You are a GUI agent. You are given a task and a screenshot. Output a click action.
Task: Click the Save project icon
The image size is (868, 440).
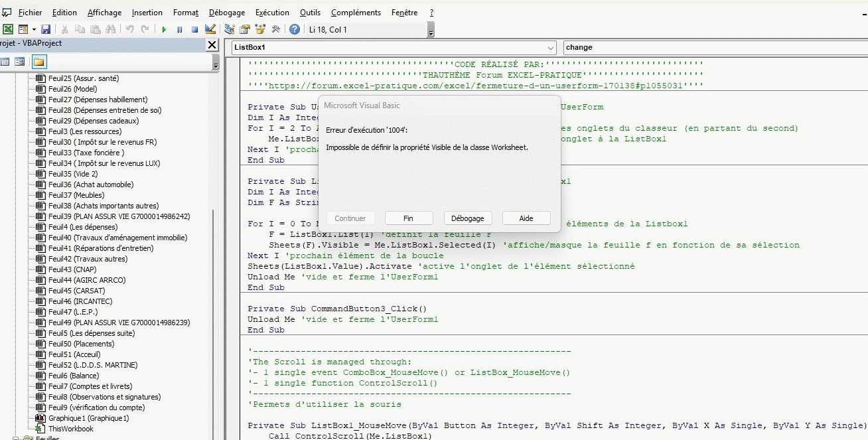pyautogui.click(x=46, y=29)
